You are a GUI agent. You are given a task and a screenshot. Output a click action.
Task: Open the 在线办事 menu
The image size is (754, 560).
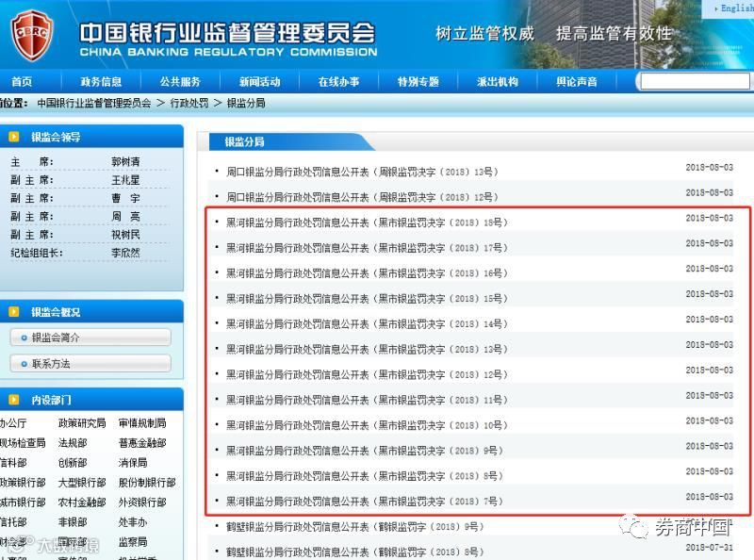[339, 82]
